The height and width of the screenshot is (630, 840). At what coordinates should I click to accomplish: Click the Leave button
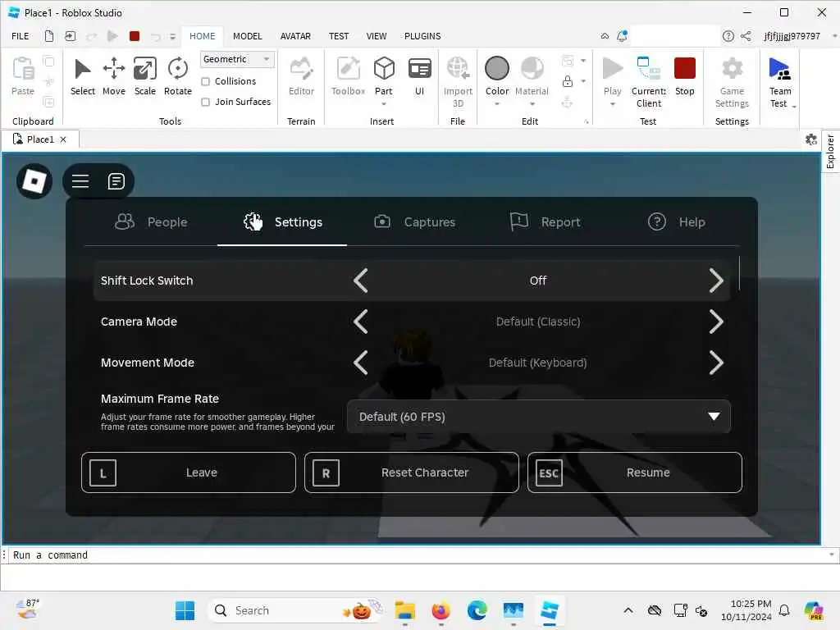coord(189,472)
